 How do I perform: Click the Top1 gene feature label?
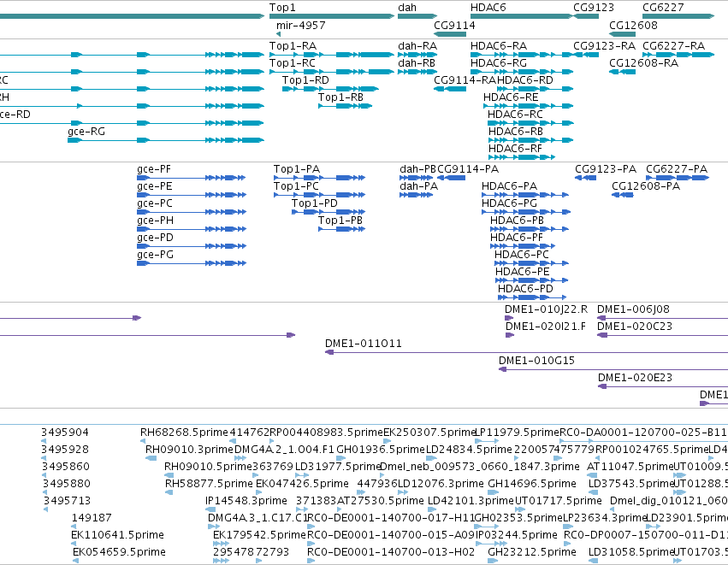click(282, 8)
